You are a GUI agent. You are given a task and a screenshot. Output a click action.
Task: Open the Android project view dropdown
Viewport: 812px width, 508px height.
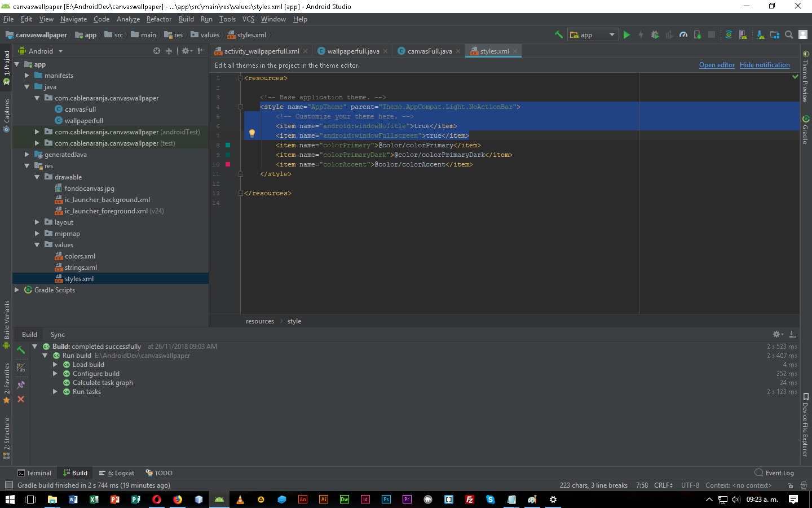pos(41,51)
